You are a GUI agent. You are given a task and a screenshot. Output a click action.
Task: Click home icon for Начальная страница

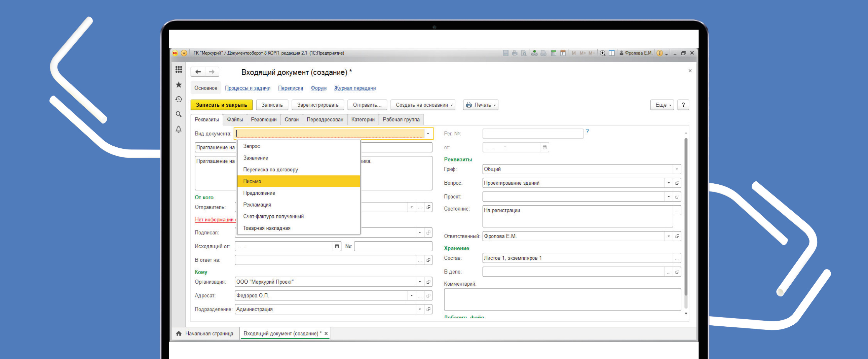[179, 333]
